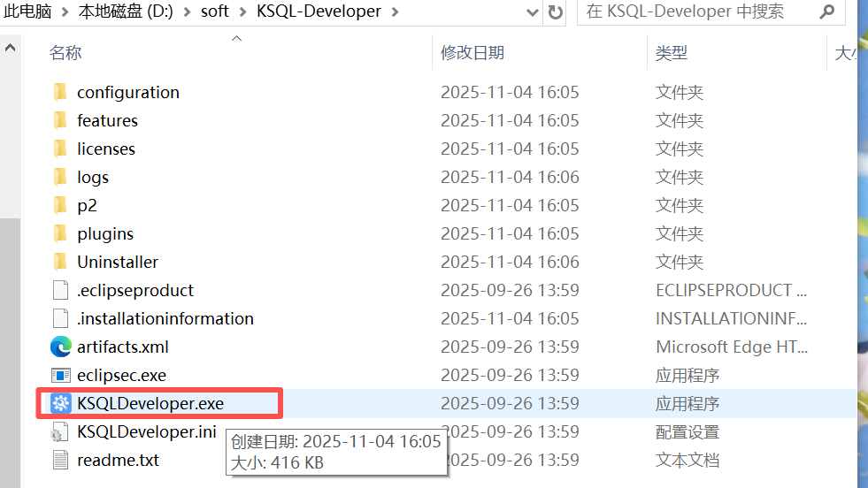Expand the chevron after soft breadcrumb

click(x=242, y=11)
